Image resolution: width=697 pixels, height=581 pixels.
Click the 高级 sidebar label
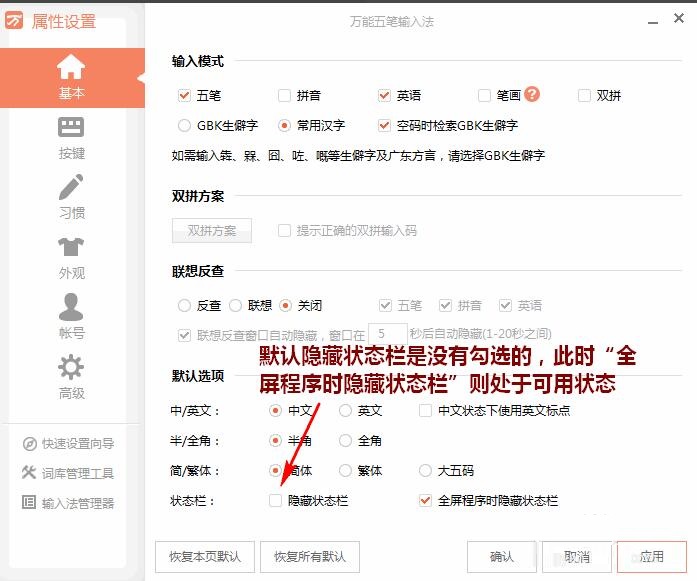tap(72, 393)
